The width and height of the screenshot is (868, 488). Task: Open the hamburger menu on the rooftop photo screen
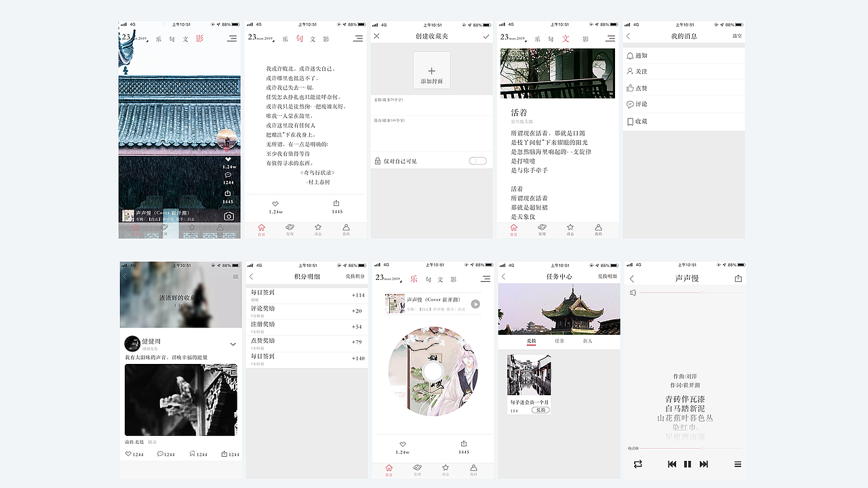[233, 39]
